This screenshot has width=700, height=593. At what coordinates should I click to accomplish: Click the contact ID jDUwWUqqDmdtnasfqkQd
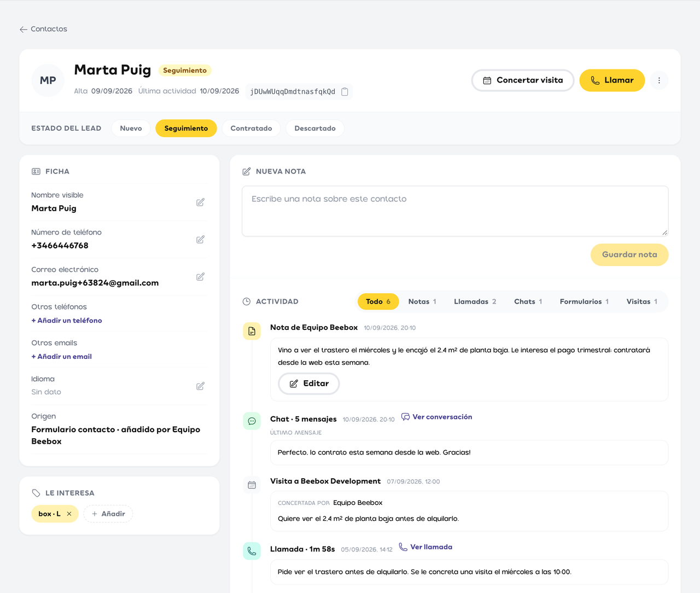293,91
